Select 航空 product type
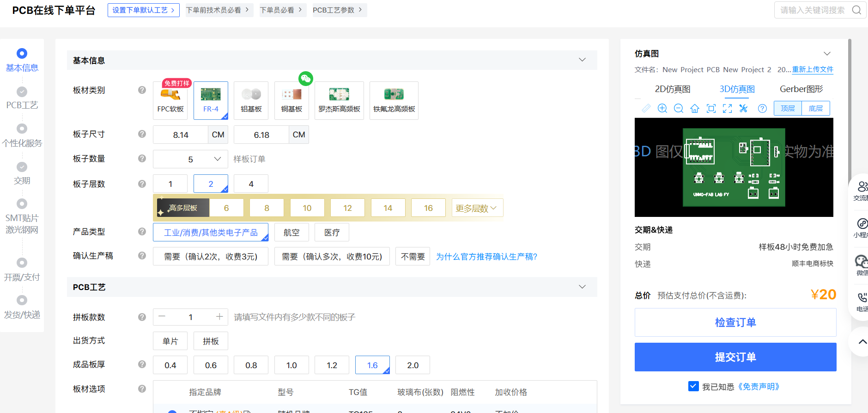This screenshot has height=413, width=868. coord(291,232)
